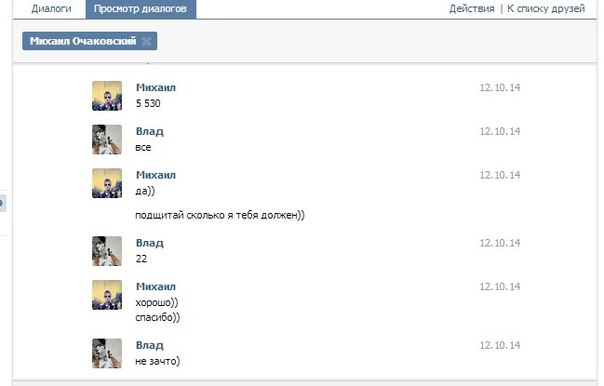The width and height of the screenshot is (604, 386).
Task: Click the 12.10.14 date beside message 5 530
Action: point(500,87)
